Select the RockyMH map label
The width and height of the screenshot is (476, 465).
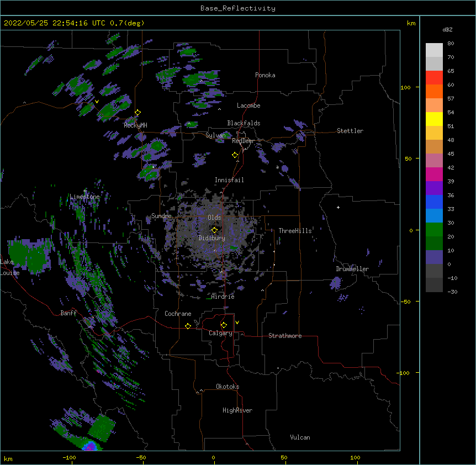pos(135,125)
